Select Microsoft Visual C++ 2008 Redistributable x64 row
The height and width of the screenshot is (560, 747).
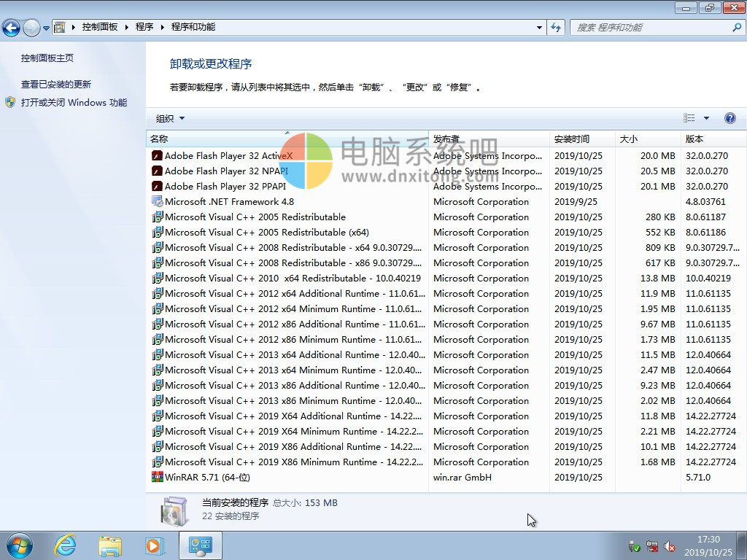coord(446,248)
